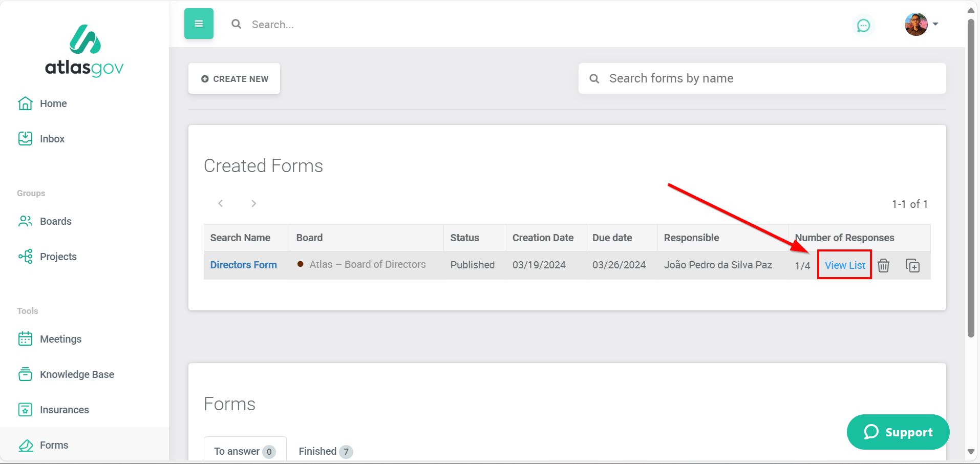Viewport: 980px width, 464px height.
Task: Go to next page of created forms
Action: [x=253, y=203]
